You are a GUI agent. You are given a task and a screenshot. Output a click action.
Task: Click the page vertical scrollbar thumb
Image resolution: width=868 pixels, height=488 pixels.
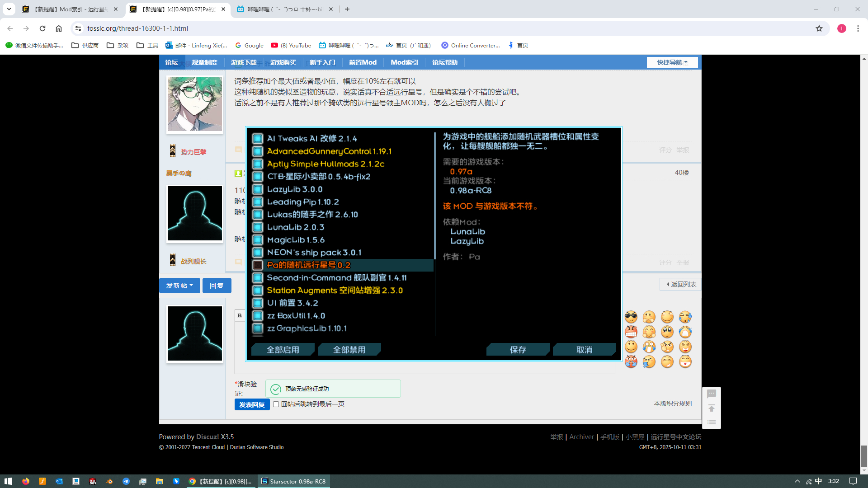[864, 455]
